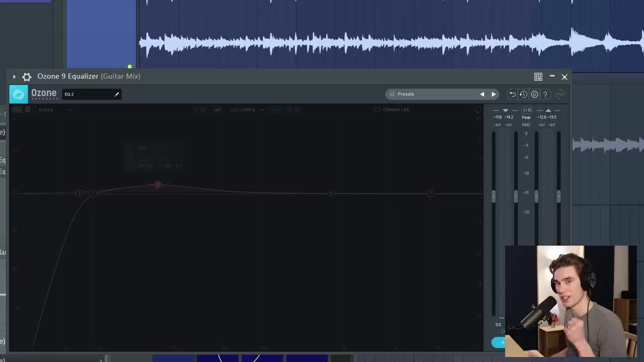Viewport: 644px width, 362px height.
Task: Click the pencil icon to rename EQ 2
Action: pos(117,94)
